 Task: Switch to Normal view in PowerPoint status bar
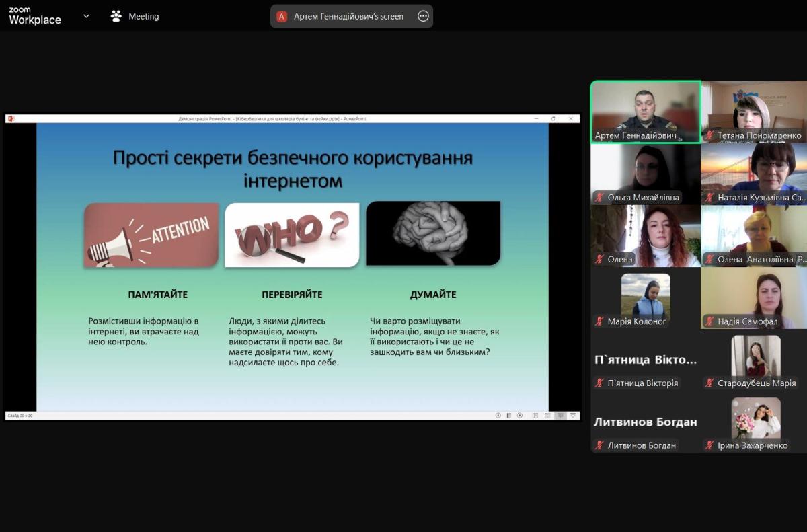(535, 416)
